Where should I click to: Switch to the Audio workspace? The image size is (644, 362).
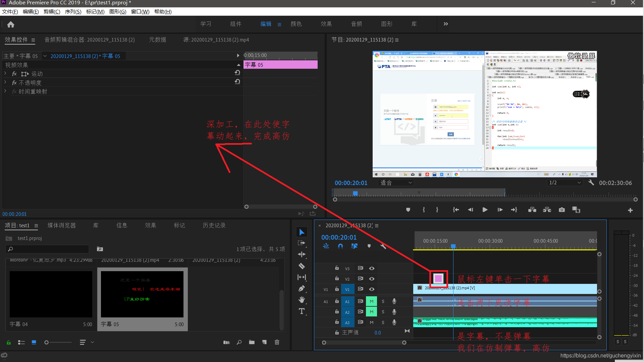pos(357,24)
